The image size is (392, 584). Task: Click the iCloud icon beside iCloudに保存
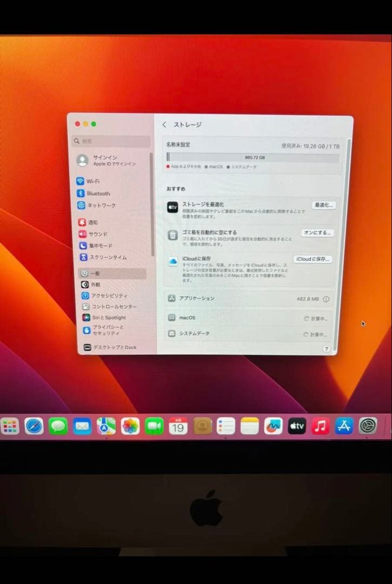tap(173, 262)
